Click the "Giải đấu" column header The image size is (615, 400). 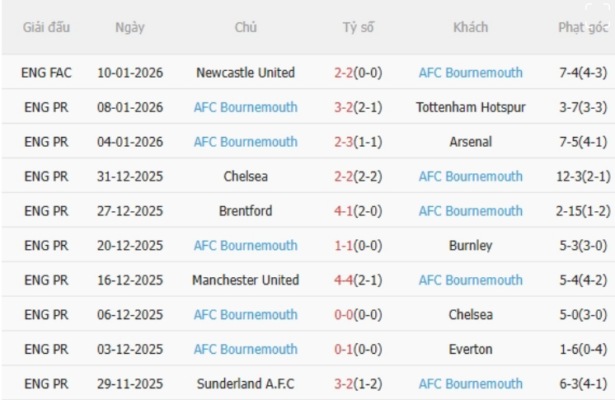[x=46, y=28]
